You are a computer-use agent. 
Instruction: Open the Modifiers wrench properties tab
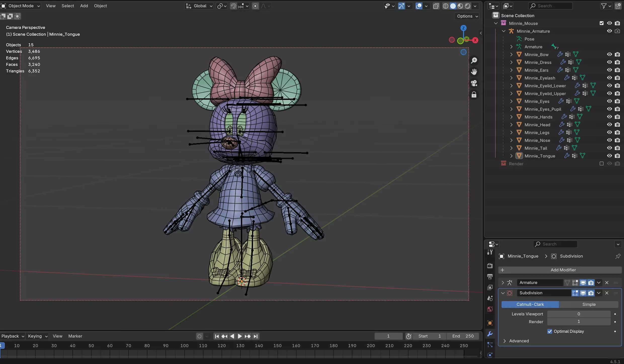coord(490,334)
